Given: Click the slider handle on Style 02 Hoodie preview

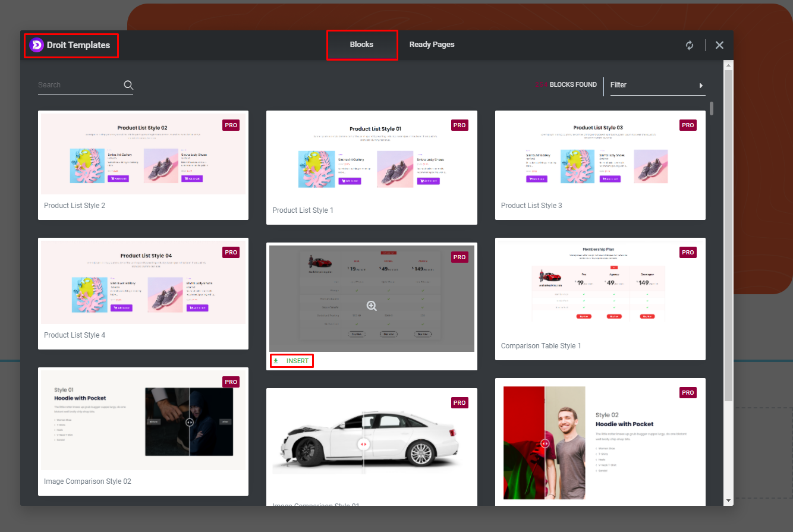Looking at the screenshot, I should pos(545,443).
